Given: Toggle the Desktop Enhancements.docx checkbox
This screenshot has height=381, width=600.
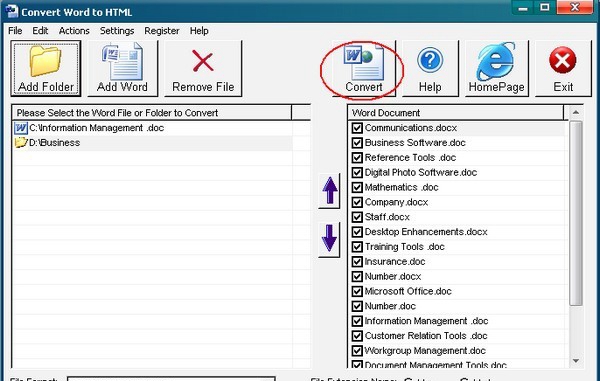Looking at the screenshot, I should tap(357, 232).
